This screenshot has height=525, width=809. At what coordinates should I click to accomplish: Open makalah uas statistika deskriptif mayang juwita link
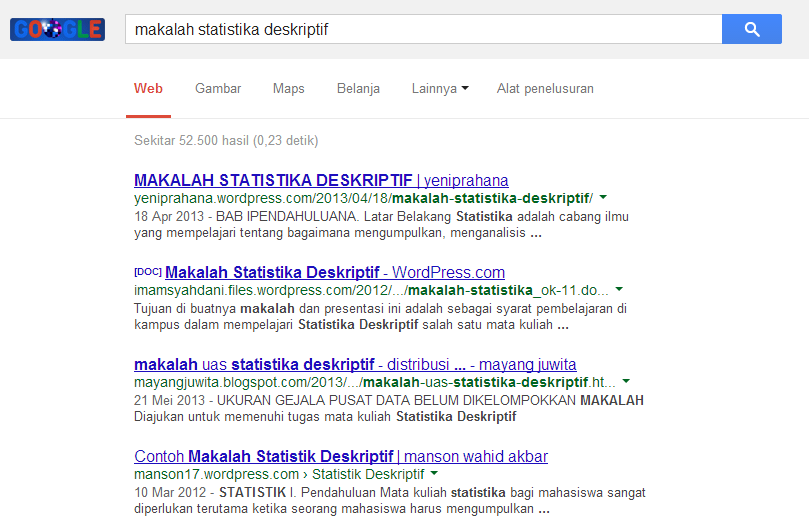click(x=355, y=364)
